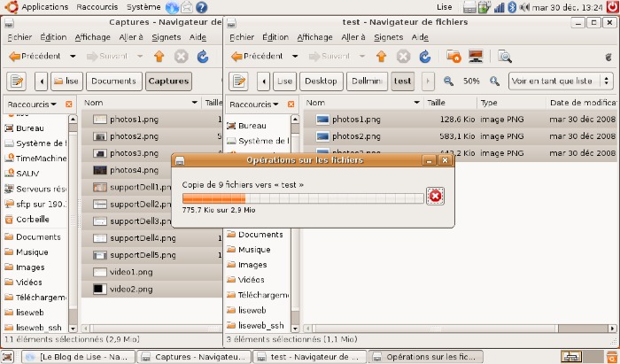Reload the test folder view
620x364 pixels.
click(x=424, y=56)
